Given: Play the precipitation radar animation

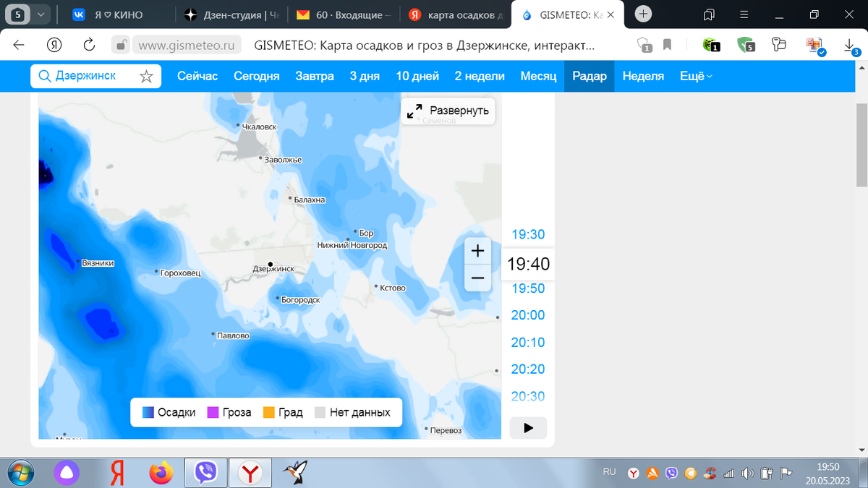Looking at the screenshot, I should click(x=528, y=428).
